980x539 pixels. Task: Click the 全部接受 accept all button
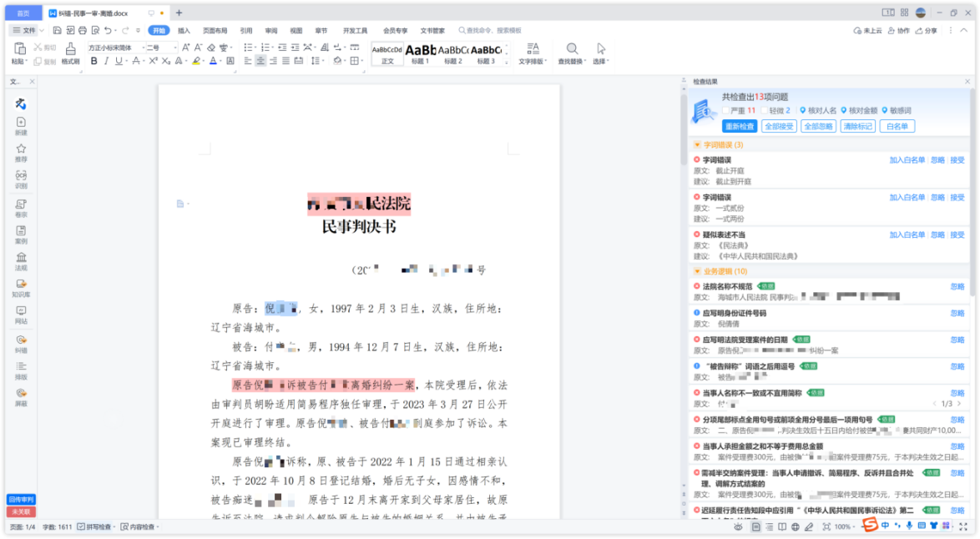point(778,126)
